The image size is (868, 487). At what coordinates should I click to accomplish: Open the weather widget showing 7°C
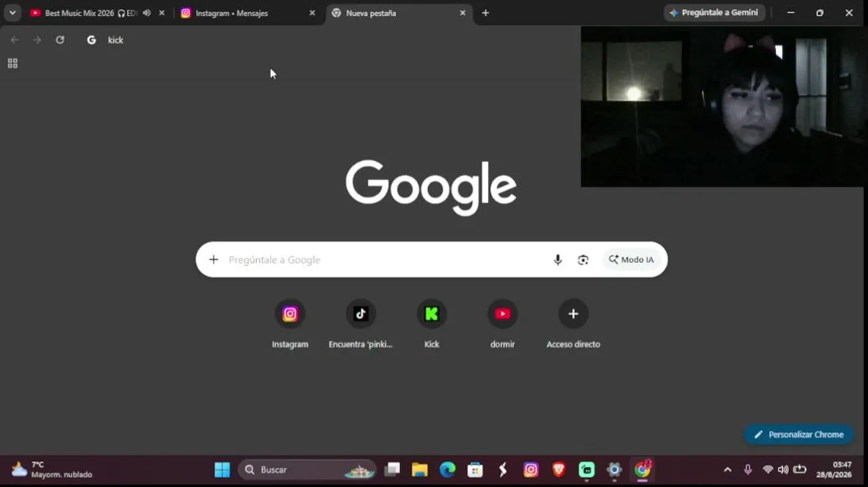pos(51,469)
